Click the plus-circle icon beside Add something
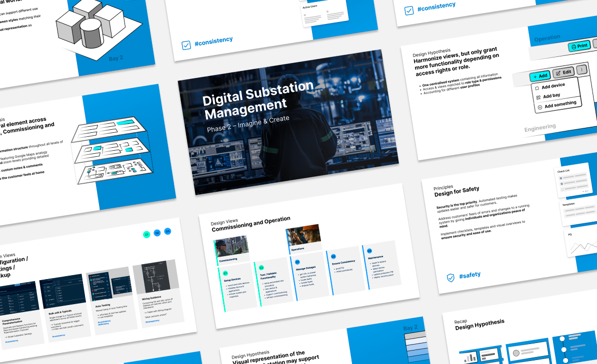Screen dimensions: 597x364 tap(540, 107)
